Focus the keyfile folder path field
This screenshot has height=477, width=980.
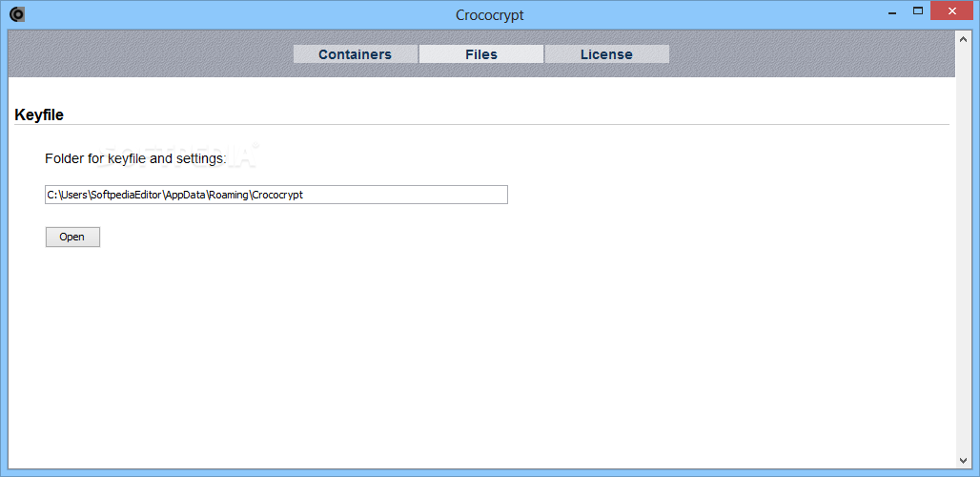click(276, 195)
